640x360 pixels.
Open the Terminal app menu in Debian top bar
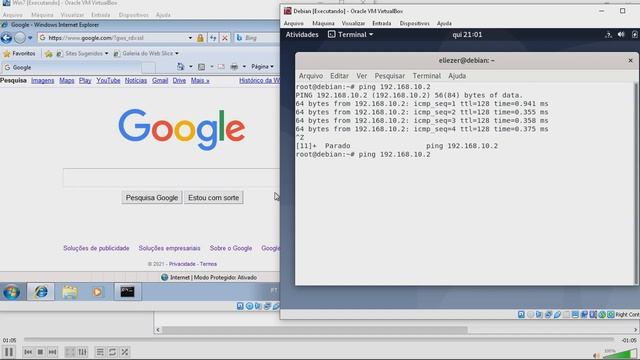coord(351,35)
